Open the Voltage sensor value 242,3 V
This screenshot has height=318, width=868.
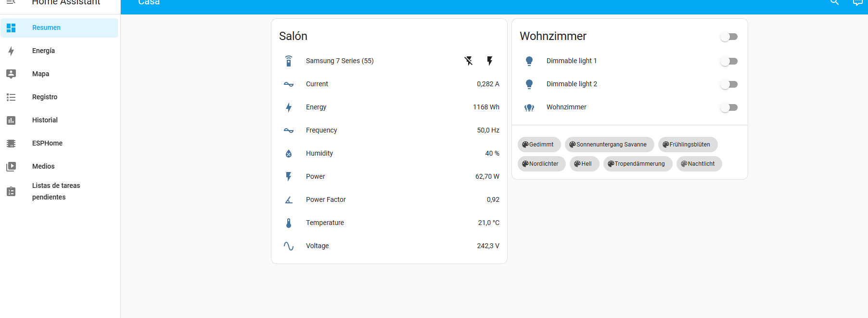pos(488,246)
